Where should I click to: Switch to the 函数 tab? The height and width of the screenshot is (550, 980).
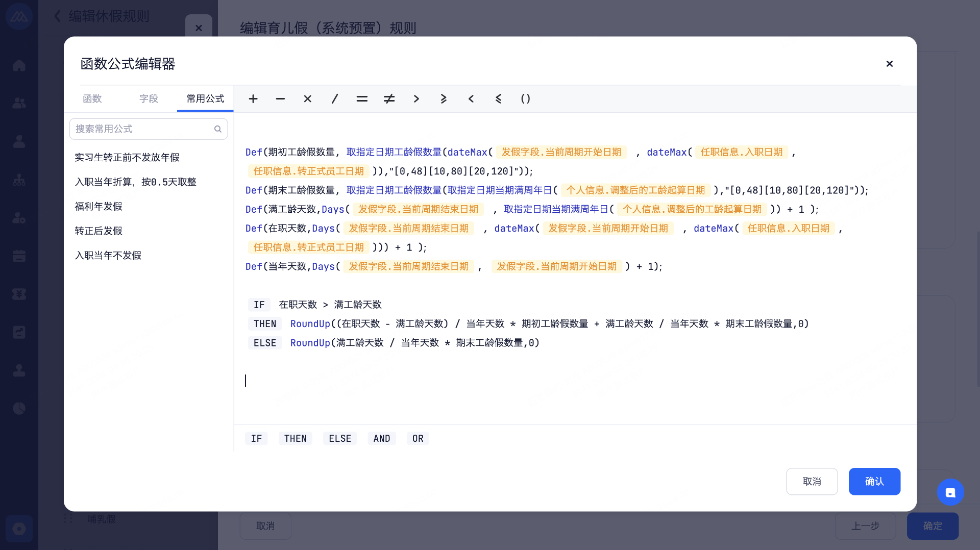92,98
